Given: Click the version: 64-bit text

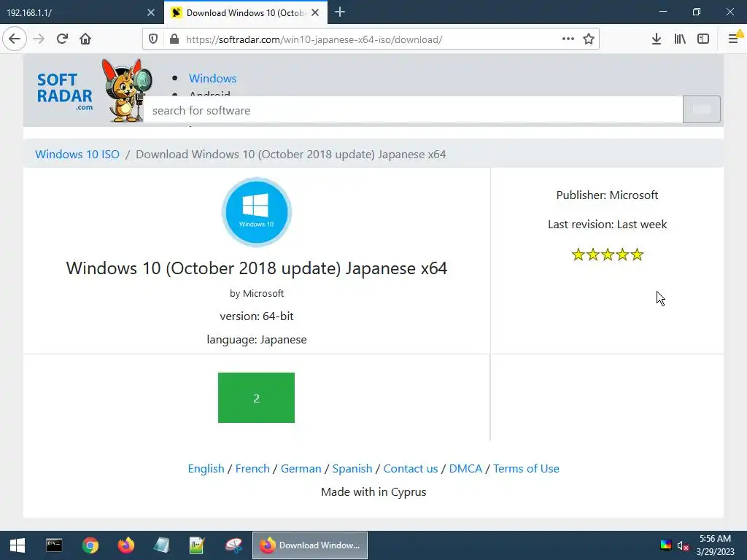Looking at the screenshot, I should 256,316.
